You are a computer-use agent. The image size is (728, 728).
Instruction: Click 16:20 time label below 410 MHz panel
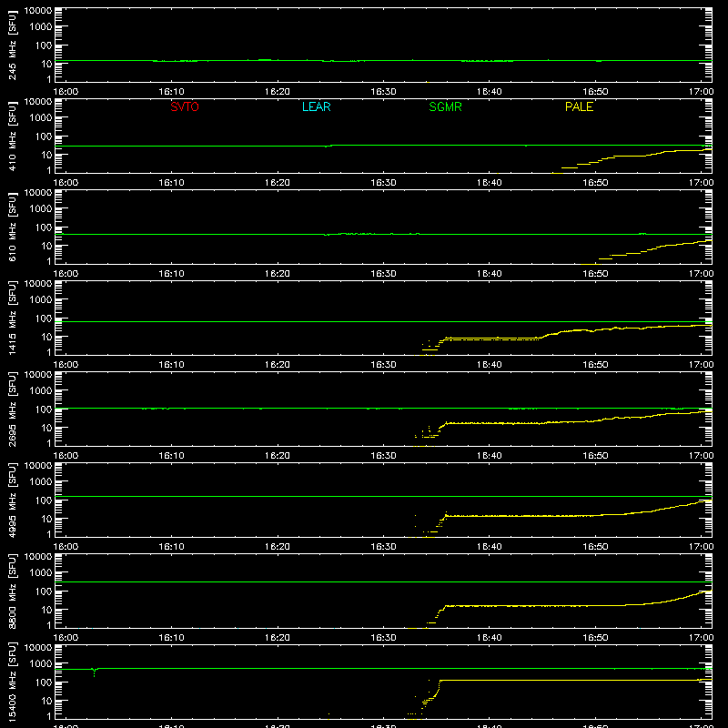(278, 183)
